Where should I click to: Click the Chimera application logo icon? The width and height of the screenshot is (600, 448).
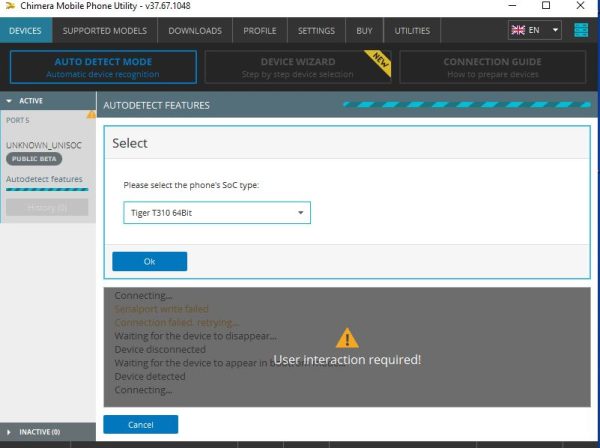pyautogui.click(x=10, y=6)
